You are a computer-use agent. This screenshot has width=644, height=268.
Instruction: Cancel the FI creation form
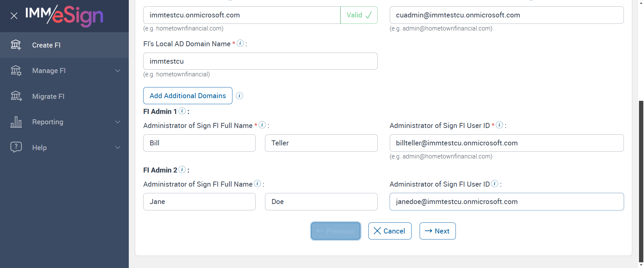[x=389, y=231]
